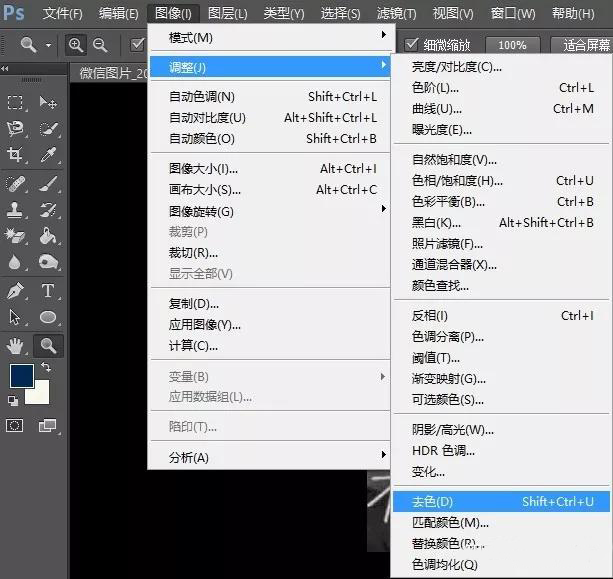This screenshot has width=613, height=579.
Task: Open the 滤镜(T) menu
Action: click(x=395, y=13)
